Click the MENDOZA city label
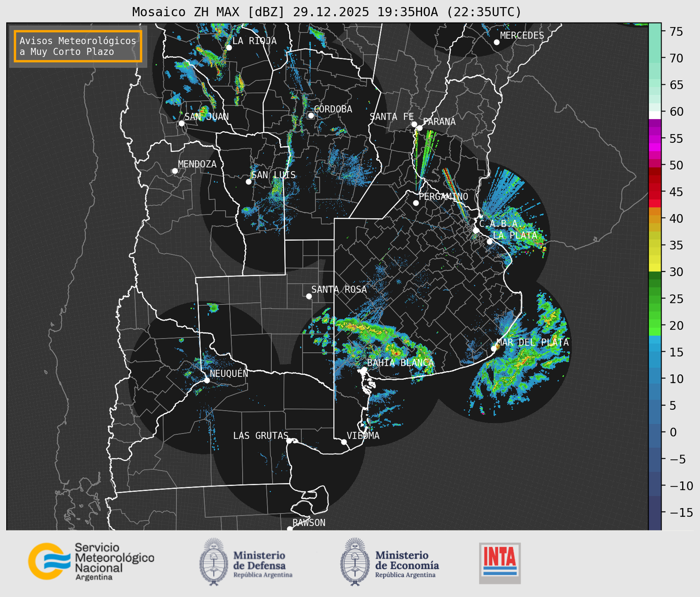Screen dimensions: 700x597 click(x=197, y=164)
